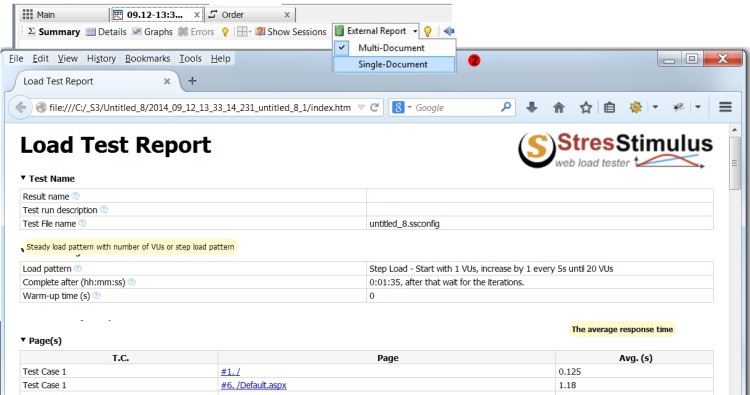Click Show Sessions button

[x=291, y=32]
